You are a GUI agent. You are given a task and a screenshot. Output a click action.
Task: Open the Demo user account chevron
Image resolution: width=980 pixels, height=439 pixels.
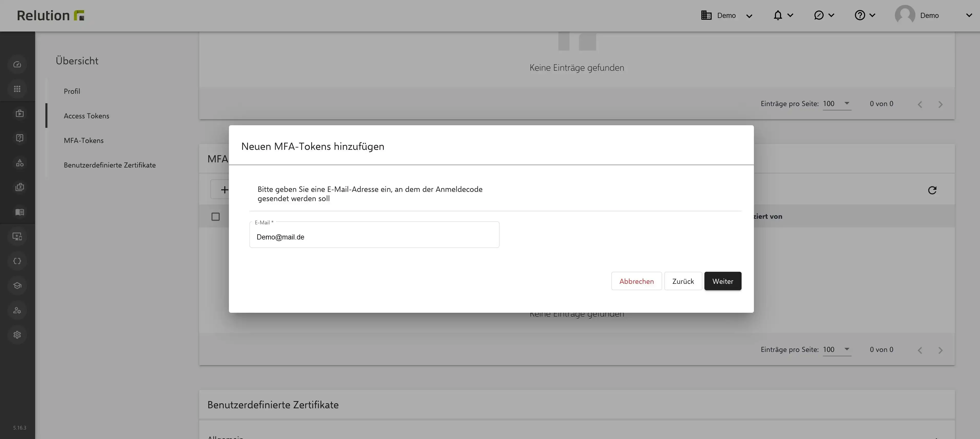[969, 15]
